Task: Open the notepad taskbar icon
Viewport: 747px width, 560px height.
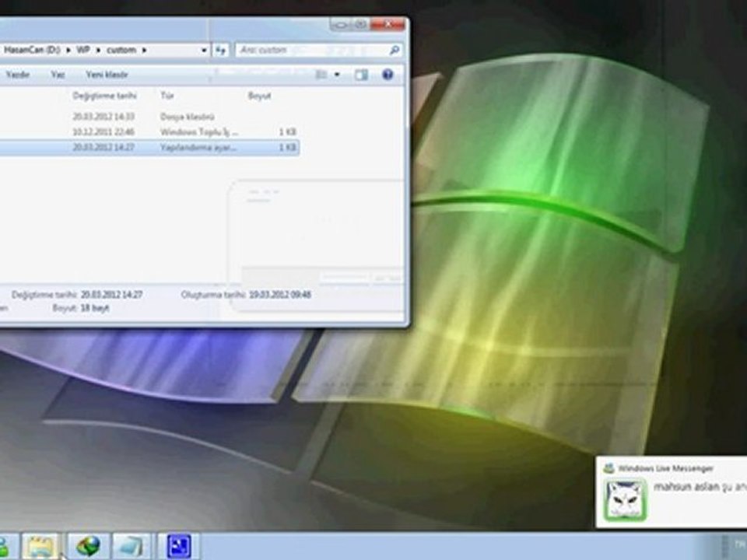Action: (x=131, y=547)
